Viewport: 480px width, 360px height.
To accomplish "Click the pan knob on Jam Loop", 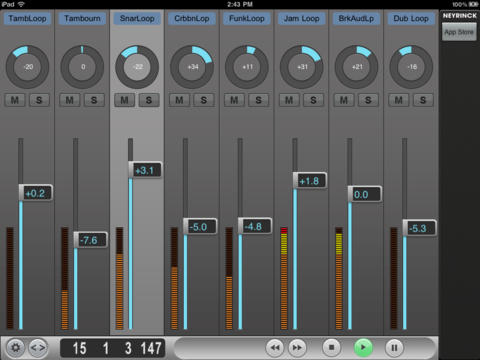I will [301, 67].
